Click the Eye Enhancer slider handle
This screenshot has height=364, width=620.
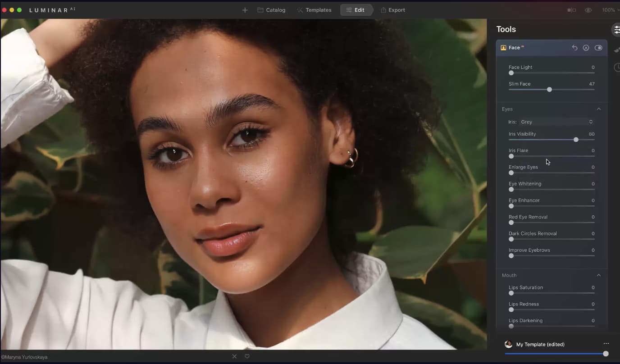point(511,206)
